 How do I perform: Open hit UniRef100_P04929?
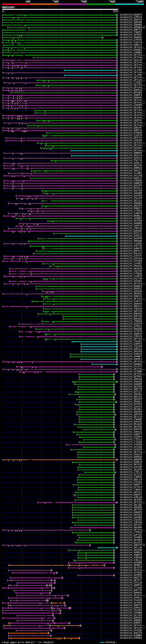click(x=131, y=600)
